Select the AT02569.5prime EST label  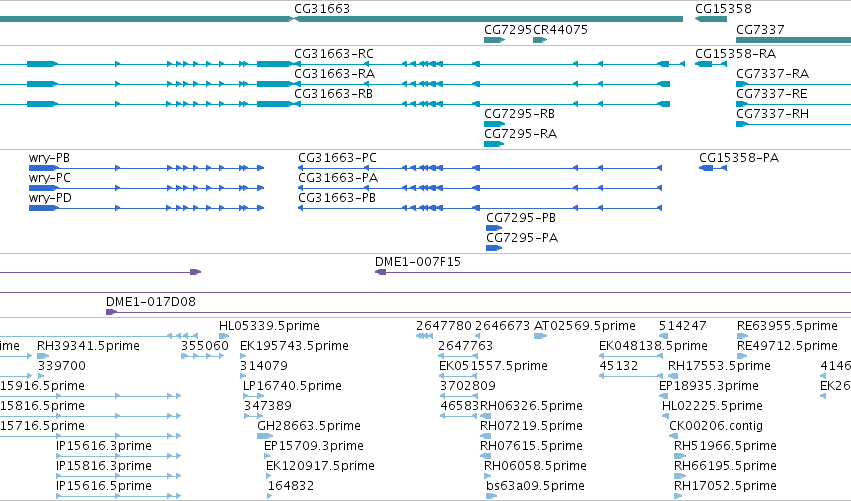[585, 326]
